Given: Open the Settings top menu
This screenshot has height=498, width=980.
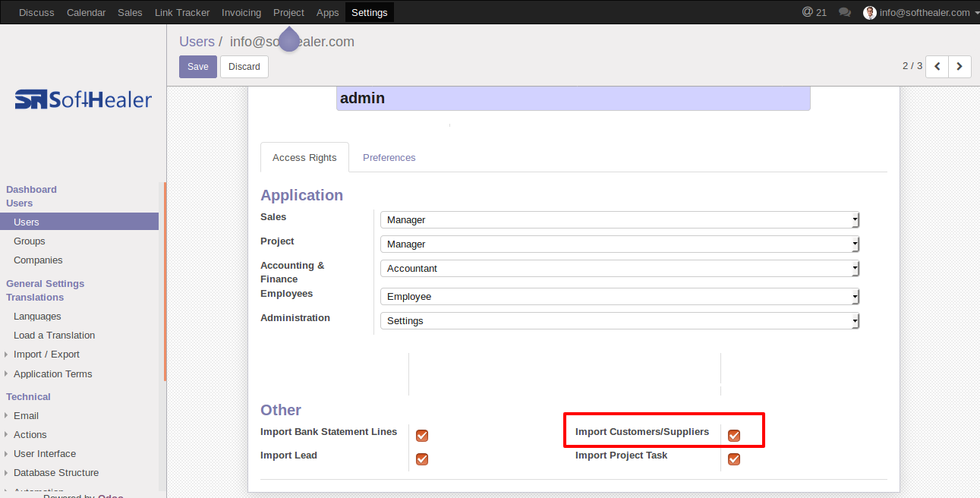Looking at the screenshot, I should pos(370,12).
